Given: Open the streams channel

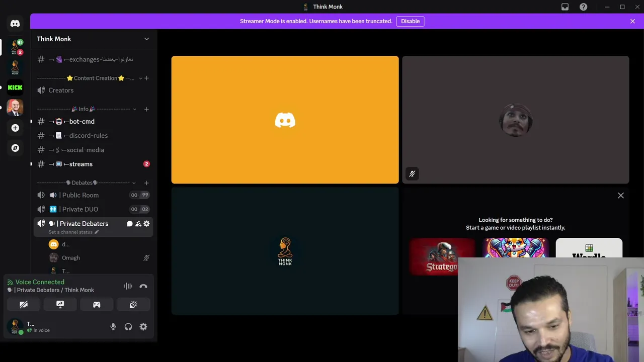Looking at the screenshot, I should point(93,164).
